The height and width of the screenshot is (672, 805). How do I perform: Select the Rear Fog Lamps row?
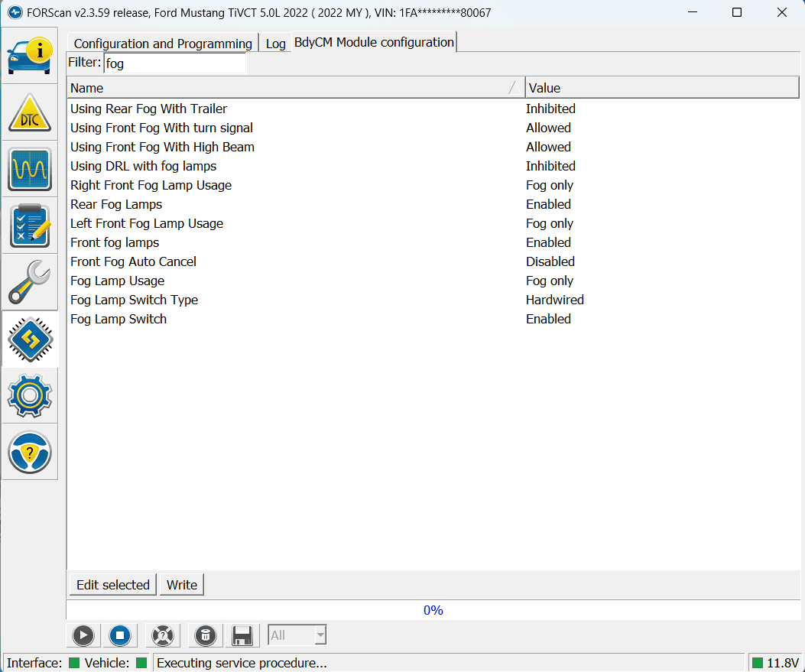[433, 204]
